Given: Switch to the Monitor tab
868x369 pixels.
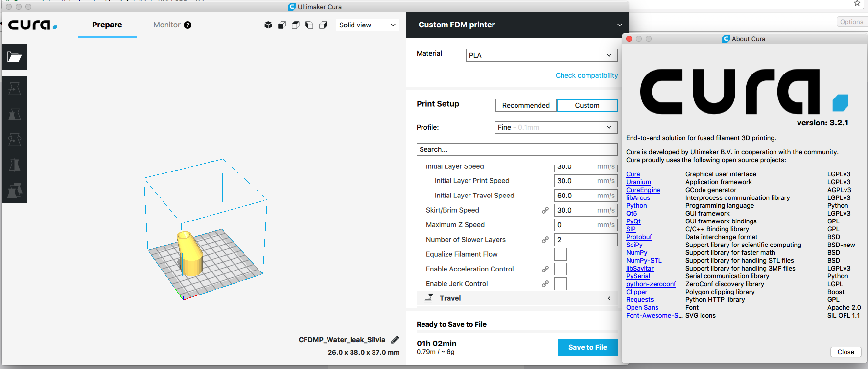Looking at the screenshot, I should pyautogui.click(x=167, y=25).
